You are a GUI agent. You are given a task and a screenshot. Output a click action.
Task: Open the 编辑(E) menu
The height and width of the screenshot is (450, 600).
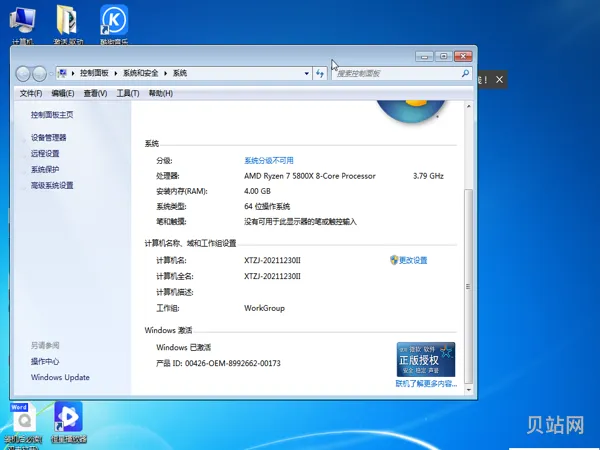pos(63,93)
